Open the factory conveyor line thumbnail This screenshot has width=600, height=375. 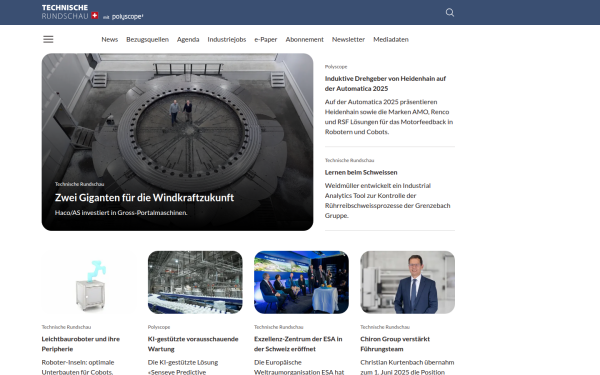195,282
